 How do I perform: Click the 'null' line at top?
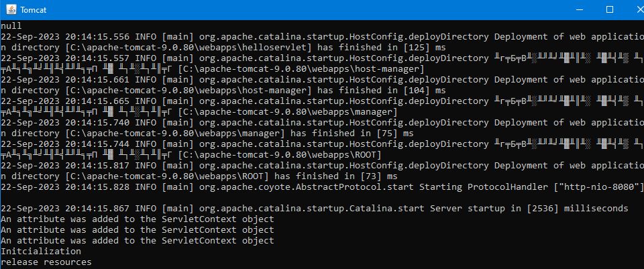click(11, 25)
